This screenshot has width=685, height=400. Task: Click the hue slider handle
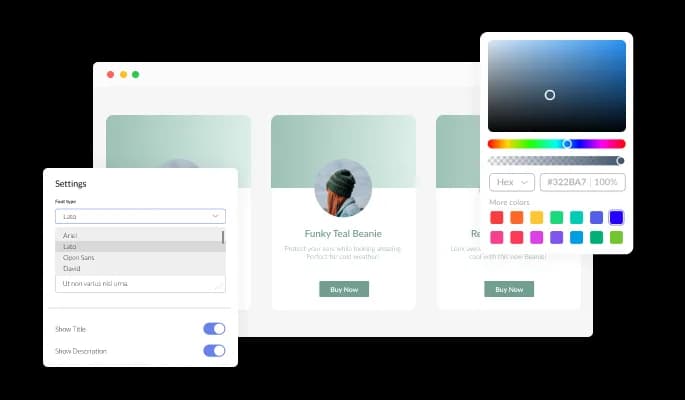coord(567,144)
